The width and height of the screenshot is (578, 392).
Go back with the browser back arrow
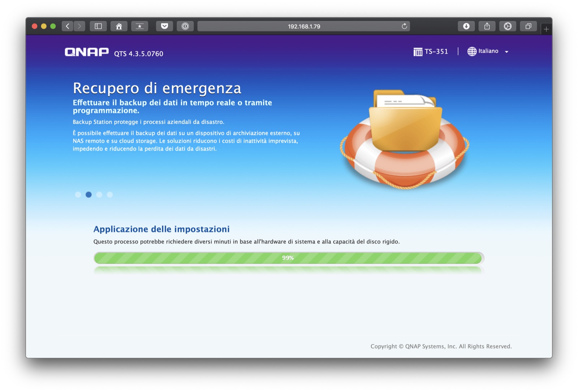point(68,26)
